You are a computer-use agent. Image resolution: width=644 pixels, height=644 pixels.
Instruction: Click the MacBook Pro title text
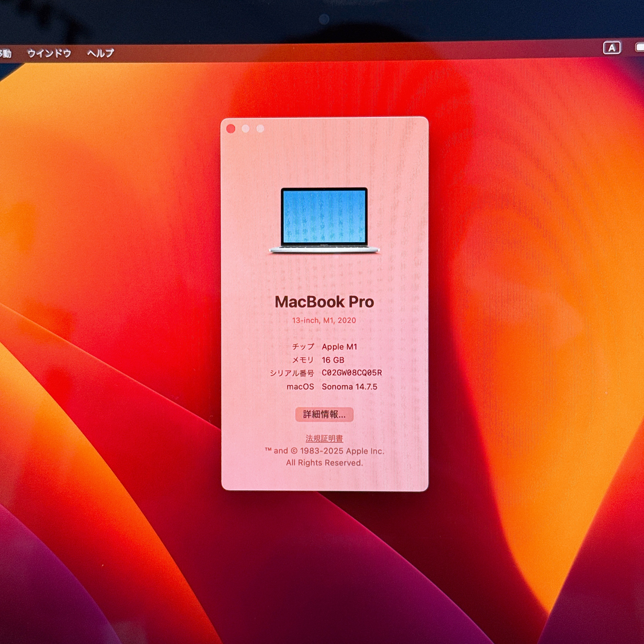[324, 302]
